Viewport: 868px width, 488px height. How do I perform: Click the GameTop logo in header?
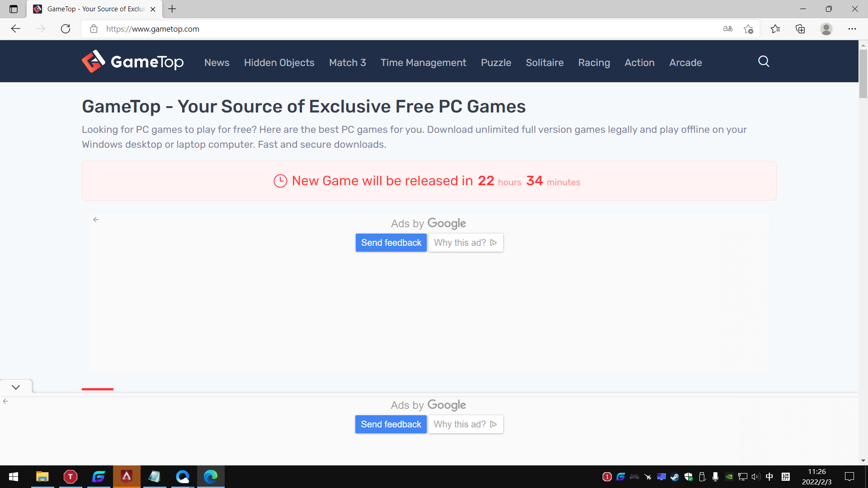pos(132,61)
